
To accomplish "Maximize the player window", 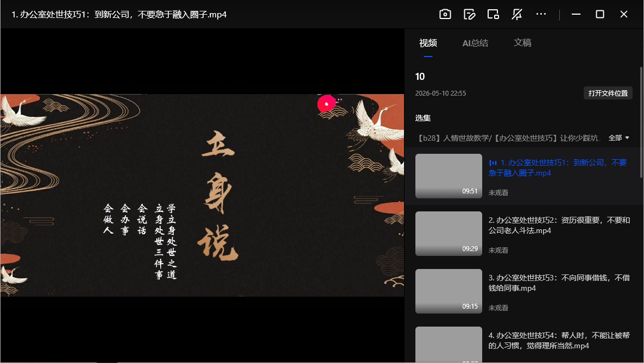I will coord(599,14).
